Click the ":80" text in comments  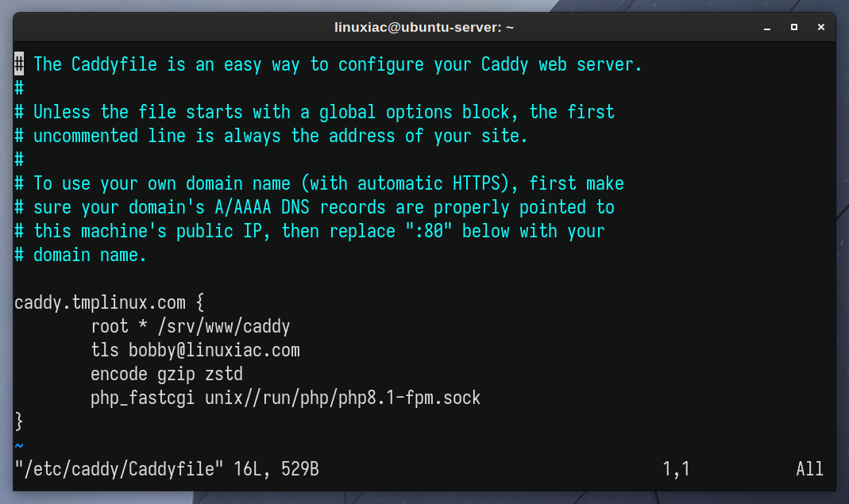point(428,231)
